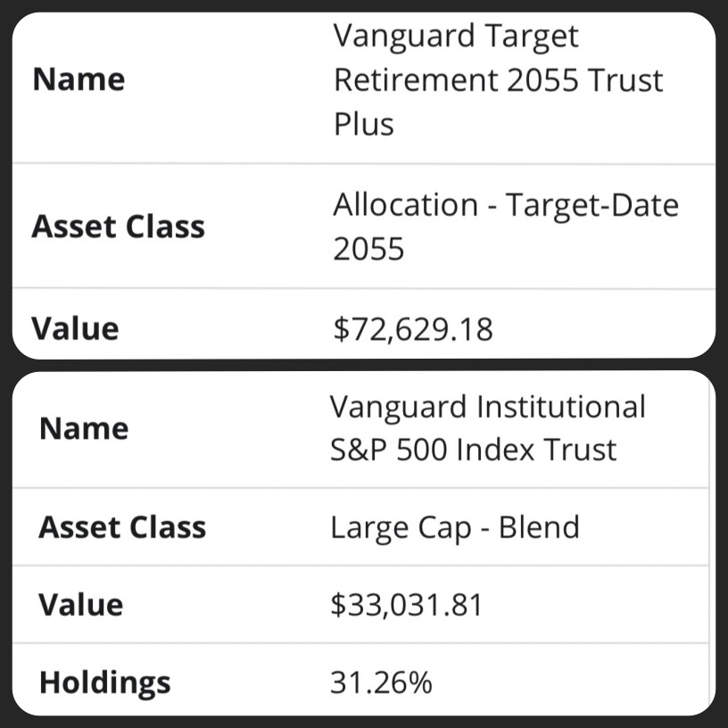
Task: Click the Asset Class label in the second card
Action: coord(122,527)
